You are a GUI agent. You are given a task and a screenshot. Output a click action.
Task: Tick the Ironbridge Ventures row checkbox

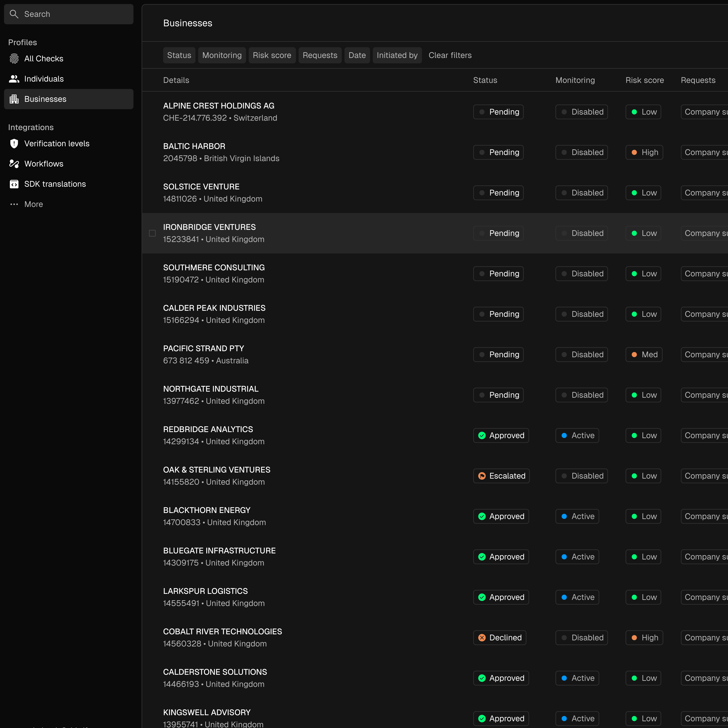click(x=152, y=233)
